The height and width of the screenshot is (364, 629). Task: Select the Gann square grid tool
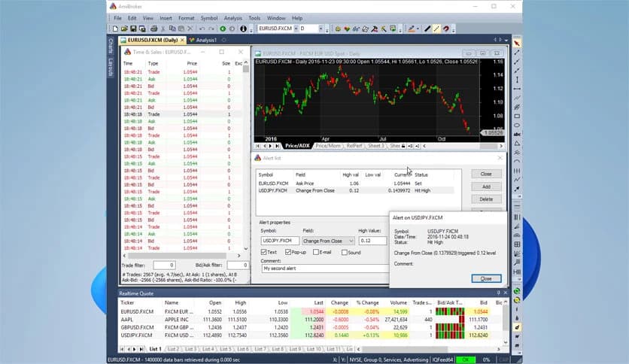click(x=517, y=244)
